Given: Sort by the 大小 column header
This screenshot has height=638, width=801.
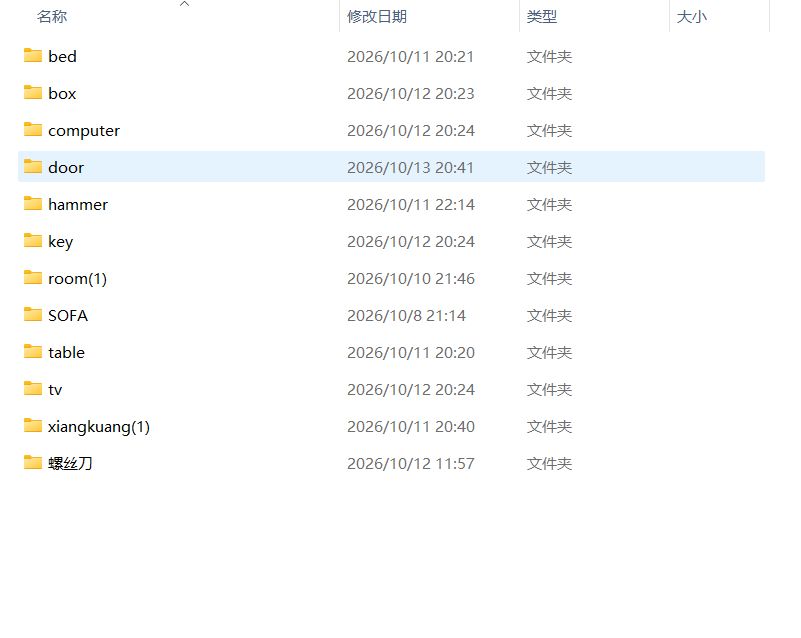Looking at the screenshot, I should (x=692, y=17).
